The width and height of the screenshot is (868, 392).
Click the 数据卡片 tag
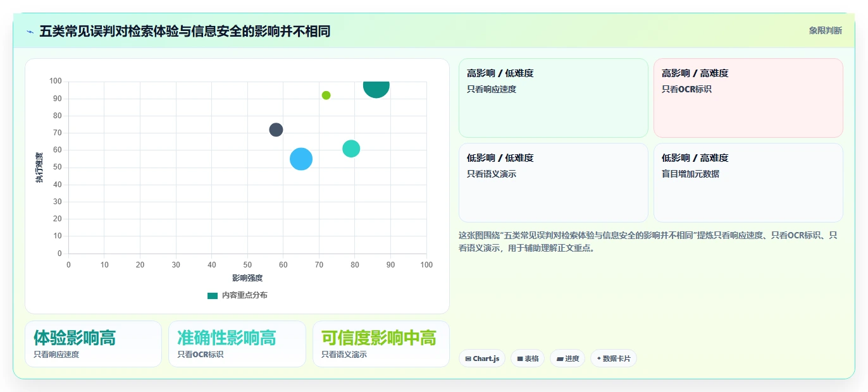coord(614,358)
